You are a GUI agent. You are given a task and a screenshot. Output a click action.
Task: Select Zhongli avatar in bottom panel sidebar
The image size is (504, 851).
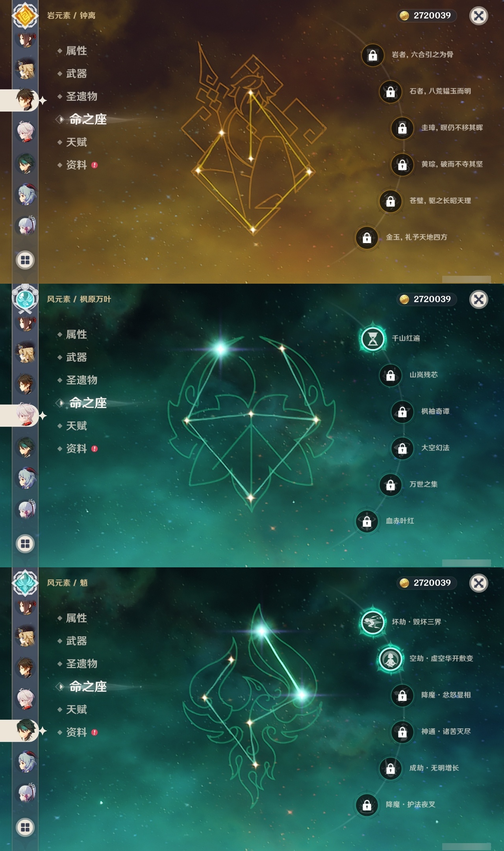click(26, 667)
